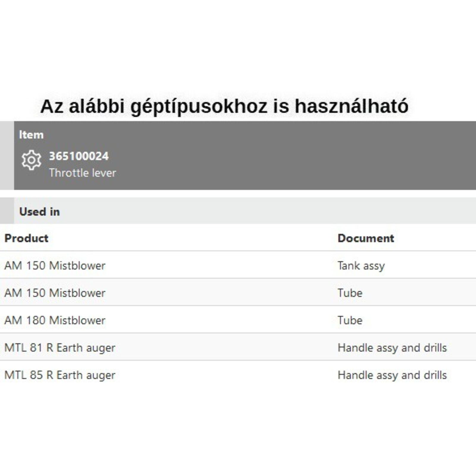Screen dimensions: 476x476
Task: Click the Used in section header
Action: point(40,212)
